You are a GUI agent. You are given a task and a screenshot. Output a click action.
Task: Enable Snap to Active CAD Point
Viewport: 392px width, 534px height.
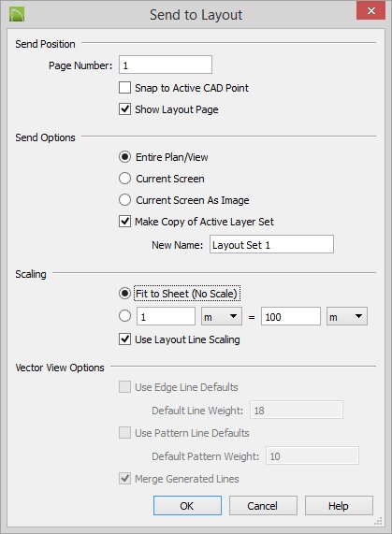click(x=124, y=88)
